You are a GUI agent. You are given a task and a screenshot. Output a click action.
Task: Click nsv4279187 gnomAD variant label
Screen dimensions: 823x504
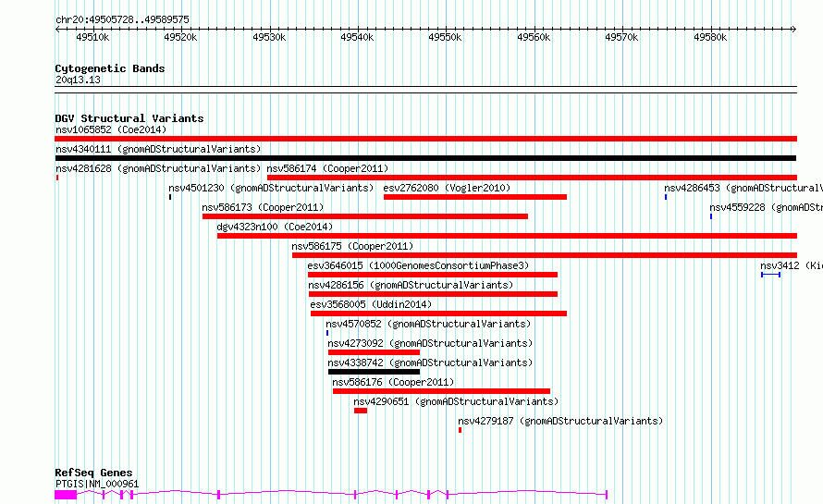560,421
